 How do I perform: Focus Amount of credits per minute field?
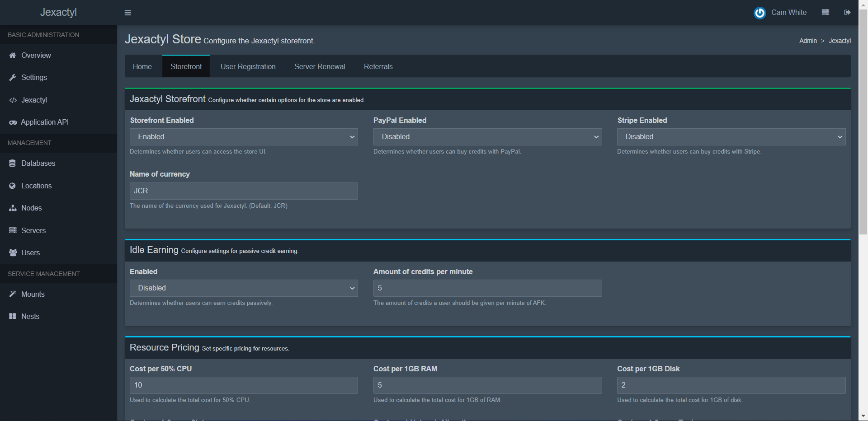(487, 288)
